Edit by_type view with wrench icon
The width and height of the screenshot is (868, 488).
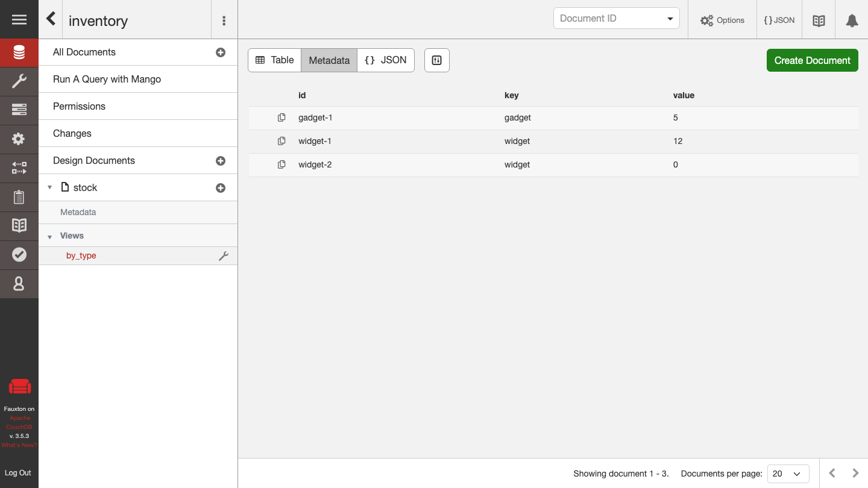pyautogui.click(x=223, y=256)
